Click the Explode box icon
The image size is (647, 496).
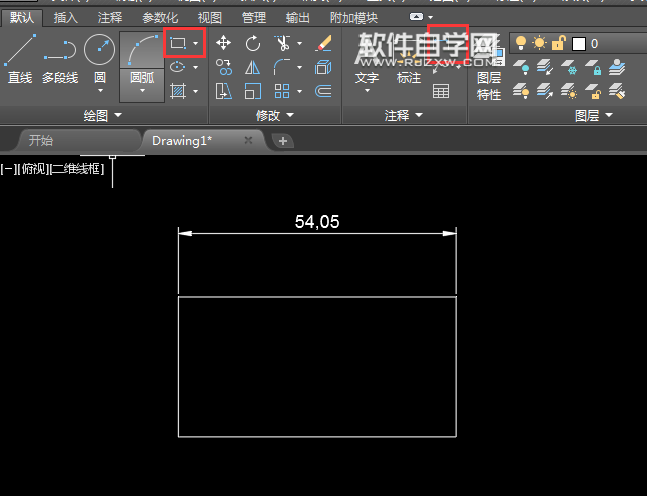[x=323, y=67]
